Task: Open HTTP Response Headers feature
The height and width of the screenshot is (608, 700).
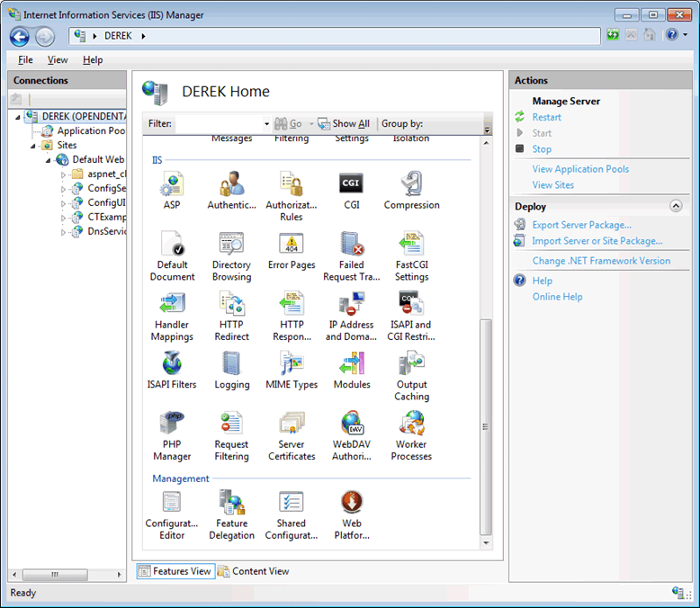Action: 292,316
